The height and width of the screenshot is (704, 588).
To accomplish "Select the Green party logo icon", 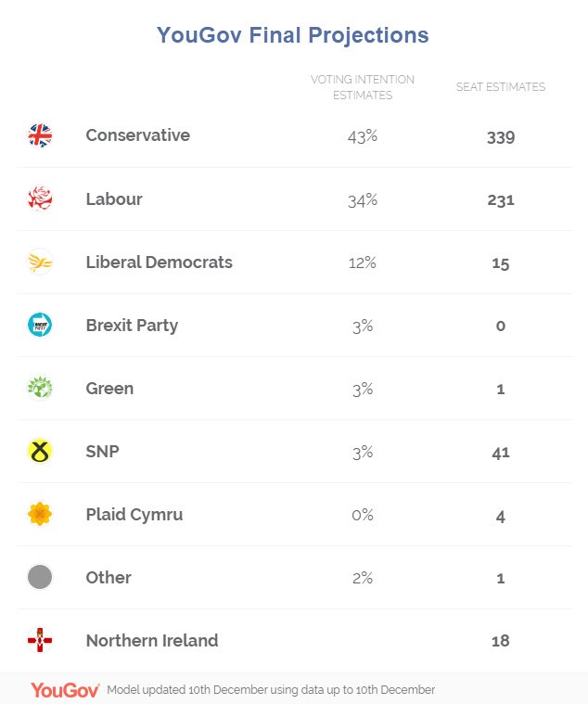I will (40, 388).
